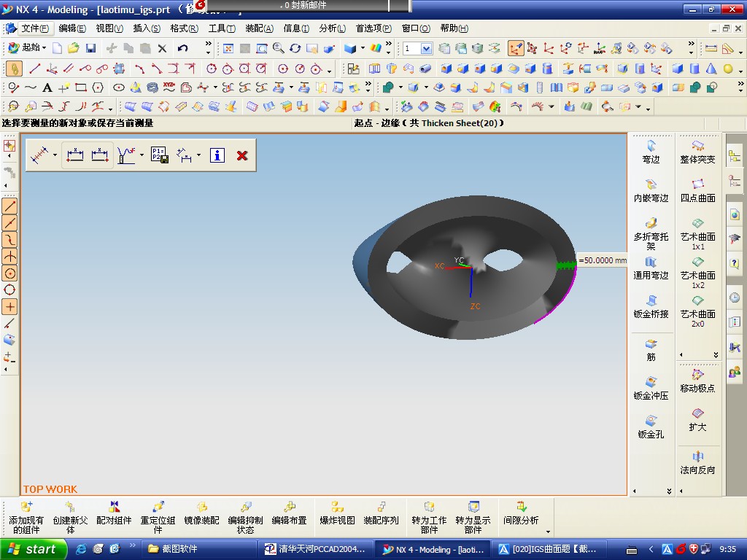
Task: Click the measure distance ruler icon in top toolbar
Action: click(711, 48)
